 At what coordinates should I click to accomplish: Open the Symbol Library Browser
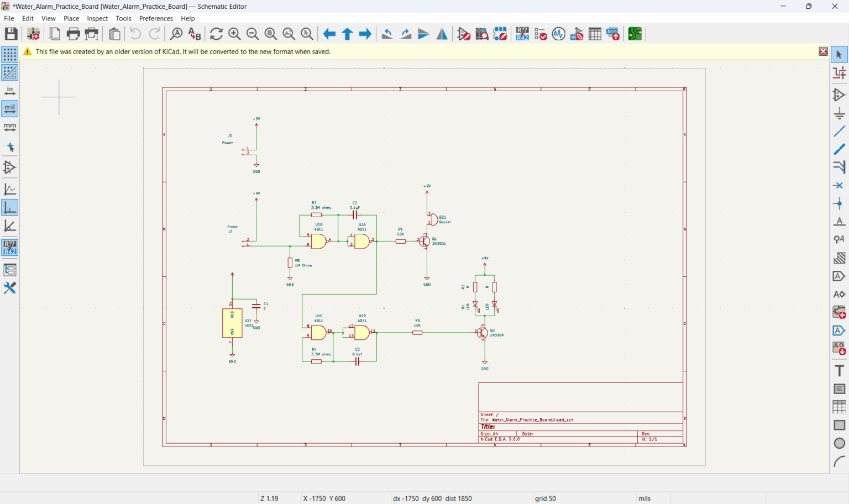(x=482, y=34)
